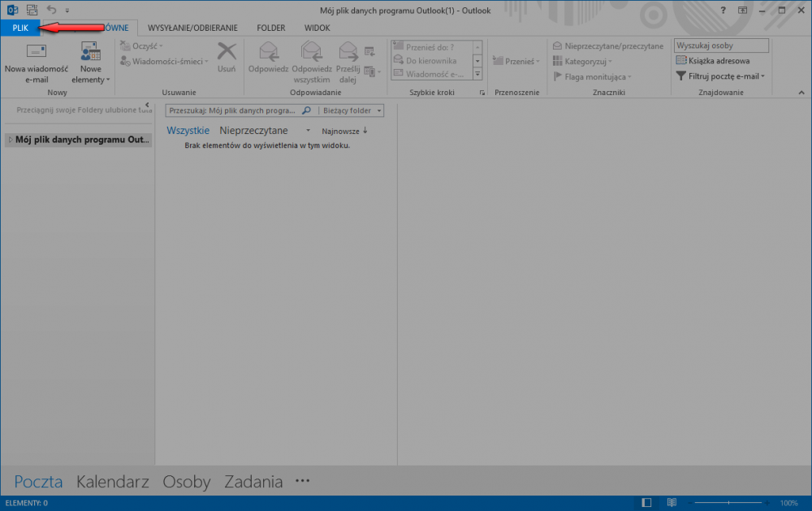812x511 pixels.
Task: Create a Nowa wiadomość e-mail
Action: pyautogui.click(x=37, y=63)
